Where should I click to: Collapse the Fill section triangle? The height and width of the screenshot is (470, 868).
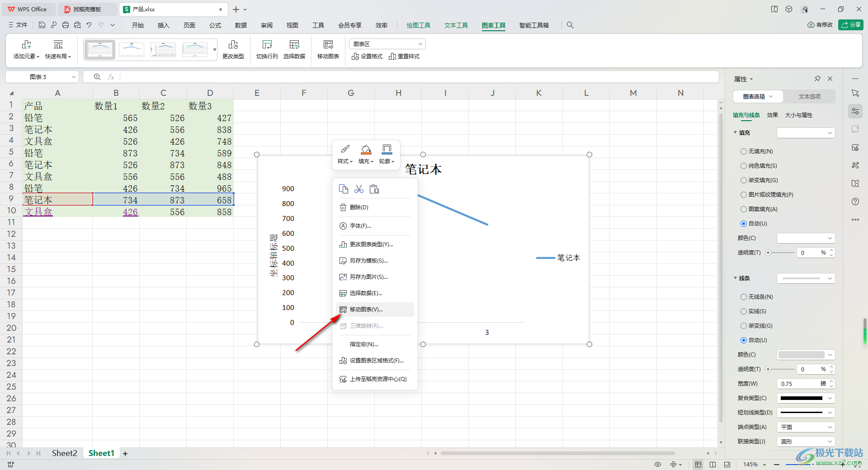click(735, 132)
